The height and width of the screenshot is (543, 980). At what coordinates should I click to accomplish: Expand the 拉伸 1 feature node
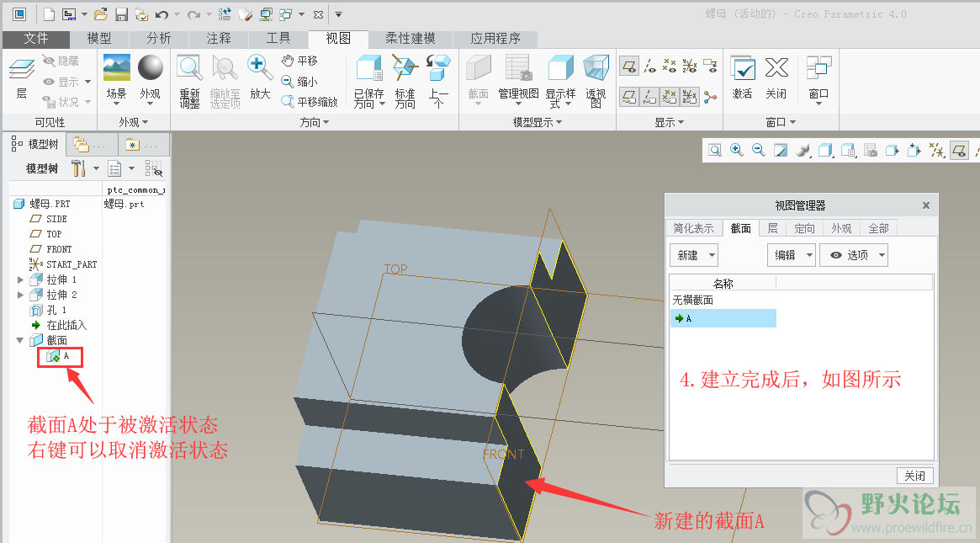coord(21,279)
